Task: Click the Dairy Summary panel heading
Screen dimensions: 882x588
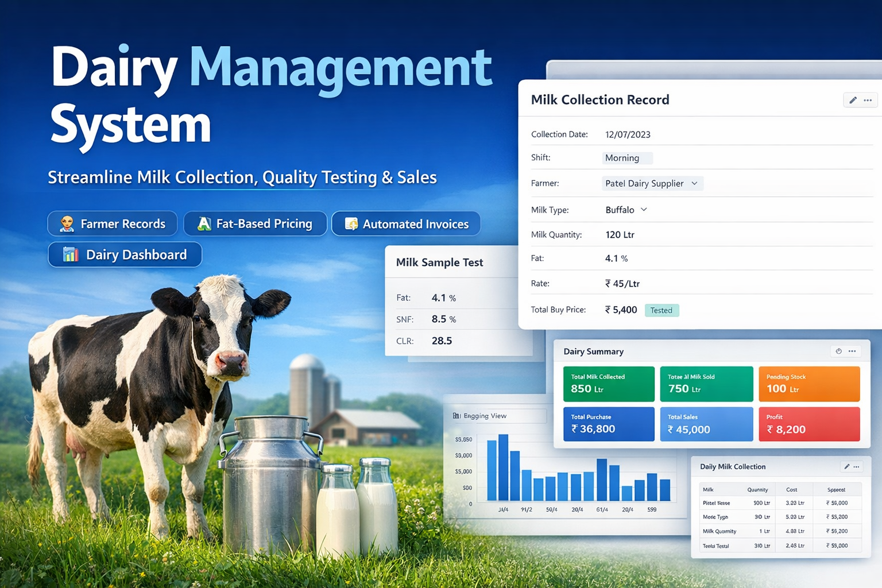Action: pyautogui.click(x=593, y=351)
